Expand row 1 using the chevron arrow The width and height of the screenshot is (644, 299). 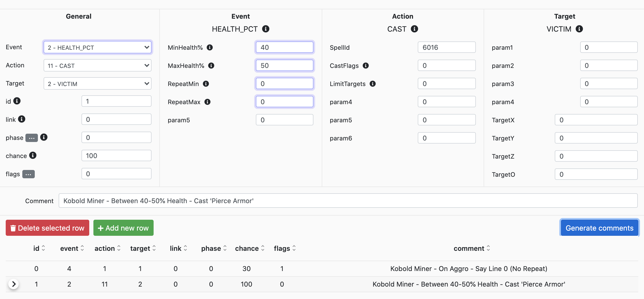14,284
